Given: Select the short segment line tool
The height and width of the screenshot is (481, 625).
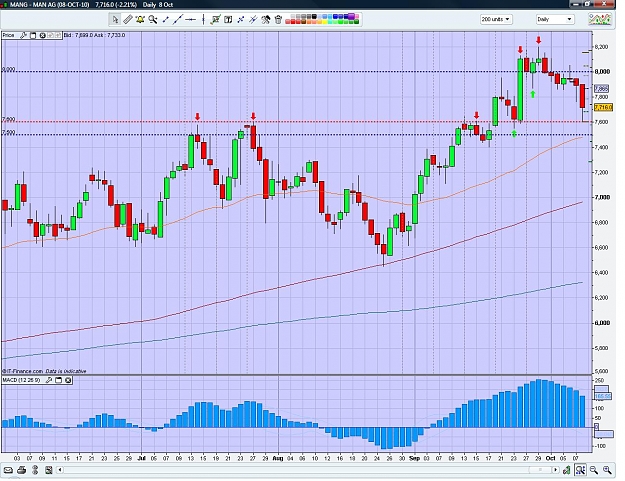Looking at the screenshot, I should pyautogui.click(x=165, y=19).
